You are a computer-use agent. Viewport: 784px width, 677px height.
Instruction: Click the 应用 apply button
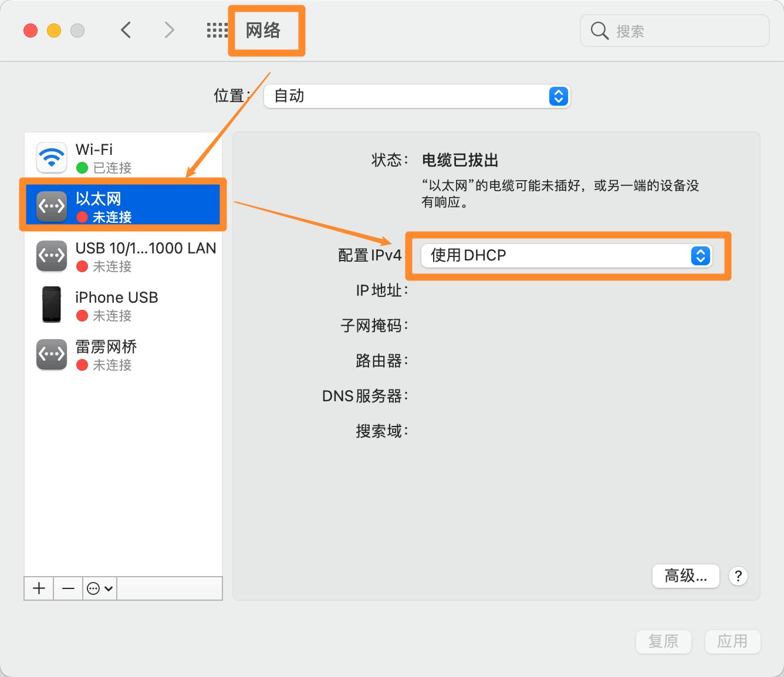click(733, 642)
